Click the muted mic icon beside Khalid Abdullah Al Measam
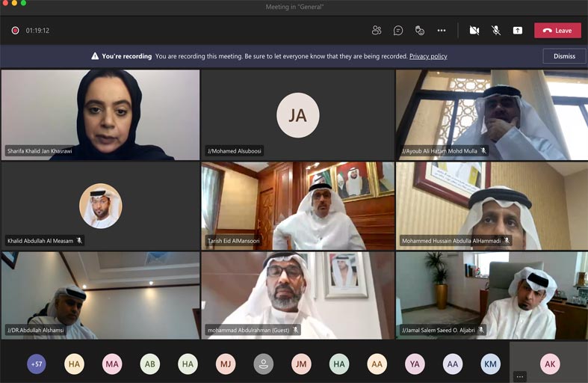This screenshot has height=383, width=588. point(80,241)
